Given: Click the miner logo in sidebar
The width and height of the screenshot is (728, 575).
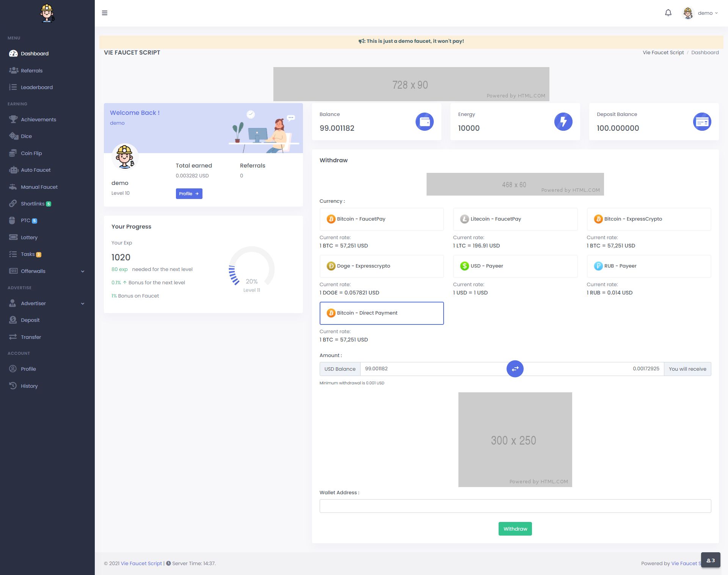Looking at the screenshot, I should 47,13.
